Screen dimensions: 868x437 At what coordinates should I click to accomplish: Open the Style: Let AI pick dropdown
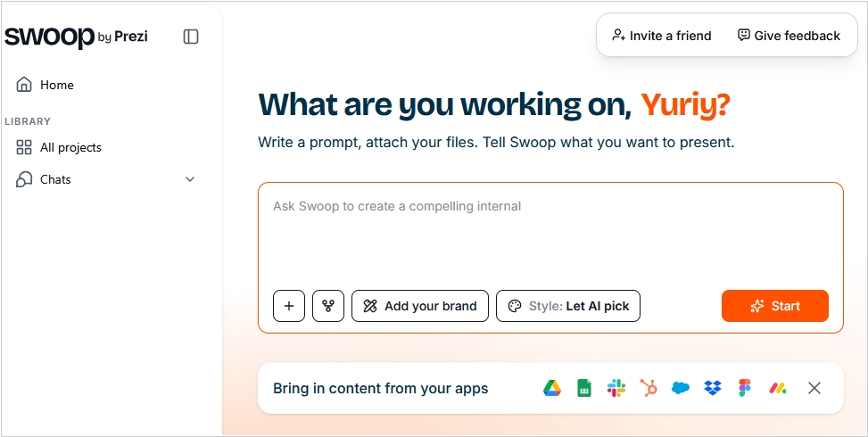pos(568,306)
